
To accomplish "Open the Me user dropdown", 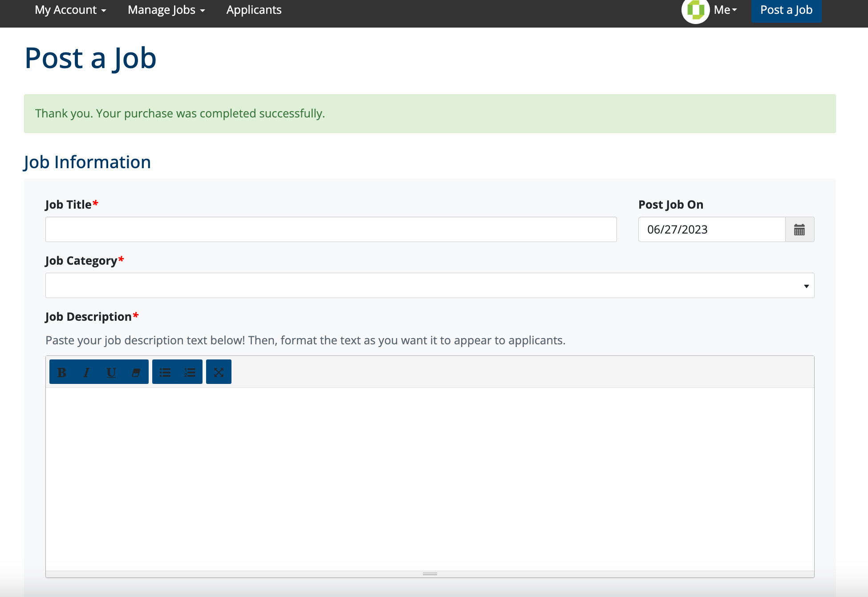I will click(725, 10).
